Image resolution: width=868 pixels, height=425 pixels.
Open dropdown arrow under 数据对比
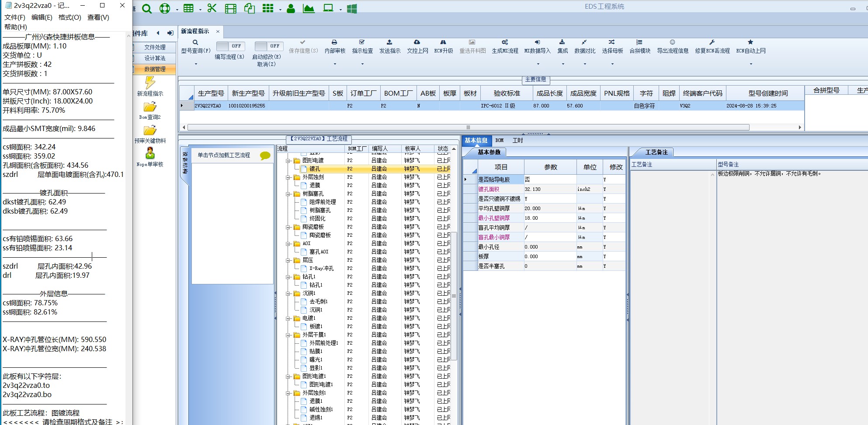point(585,64)
